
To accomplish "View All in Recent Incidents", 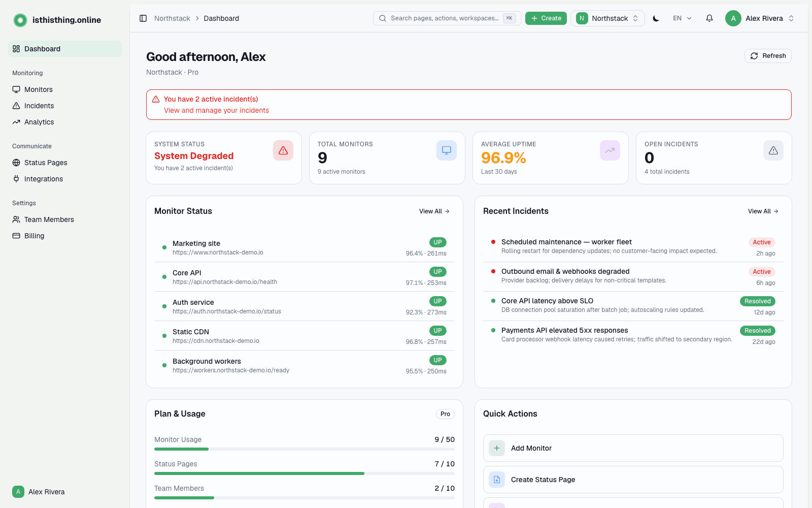I will click(763, 211).
